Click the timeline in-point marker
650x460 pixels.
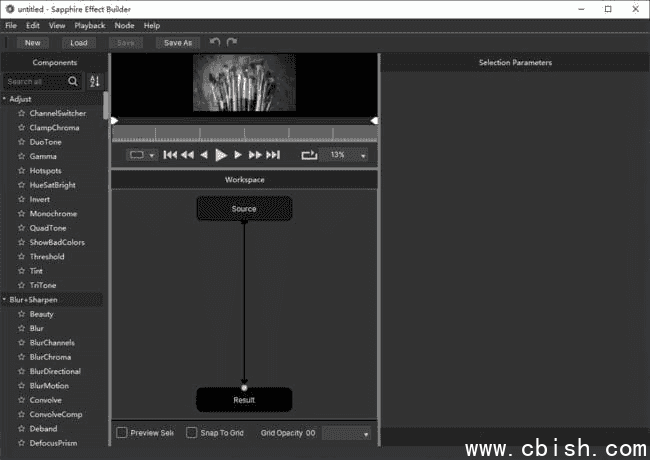115,121
